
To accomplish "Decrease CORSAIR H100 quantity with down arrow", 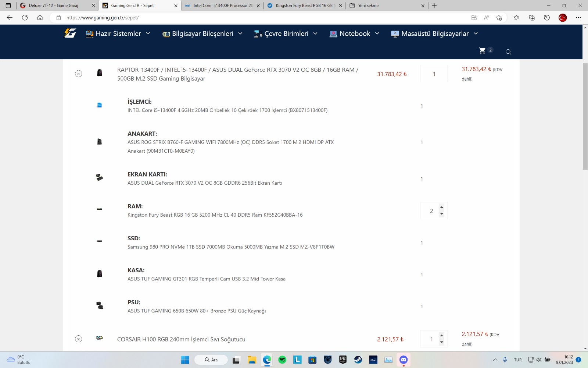I will click(x=442, y=342).
